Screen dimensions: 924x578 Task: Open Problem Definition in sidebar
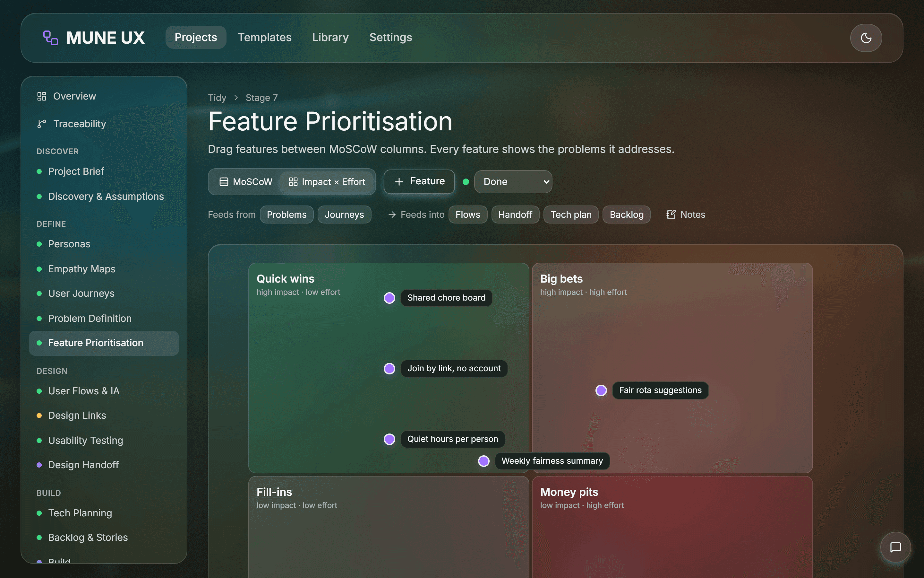point(104,319)
